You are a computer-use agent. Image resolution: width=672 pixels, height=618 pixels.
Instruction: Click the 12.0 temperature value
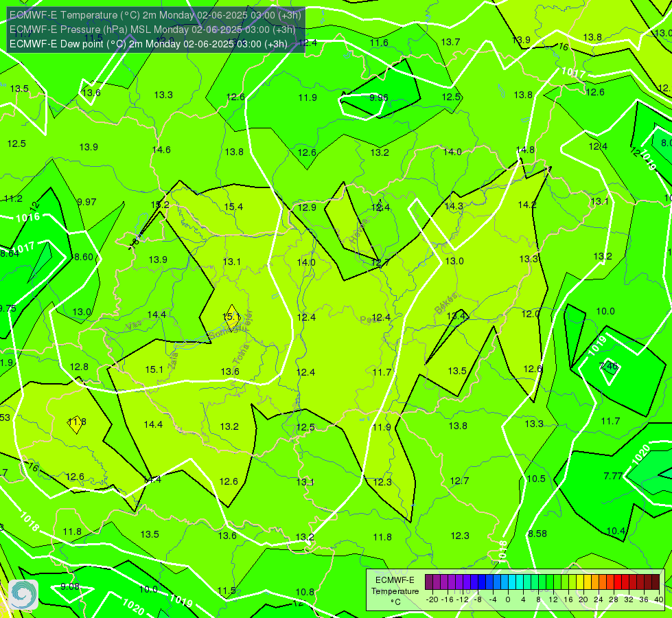tap(531, 314)
